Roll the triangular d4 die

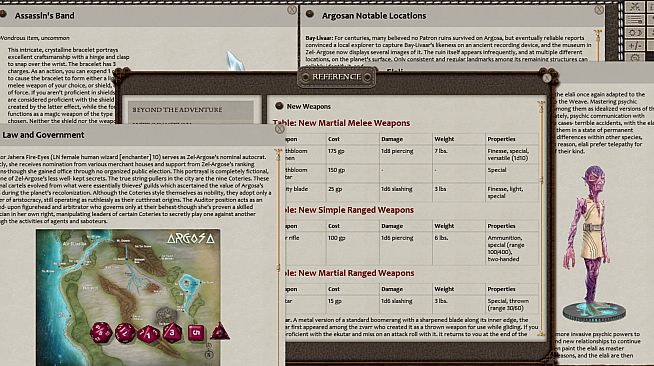219,332
